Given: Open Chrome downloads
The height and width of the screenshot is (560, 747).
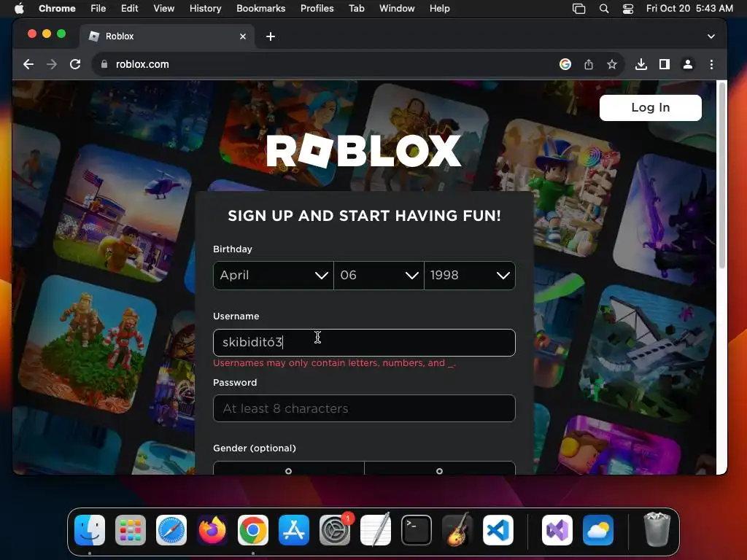Looking at the screenshot, I should tap(641, 64).
